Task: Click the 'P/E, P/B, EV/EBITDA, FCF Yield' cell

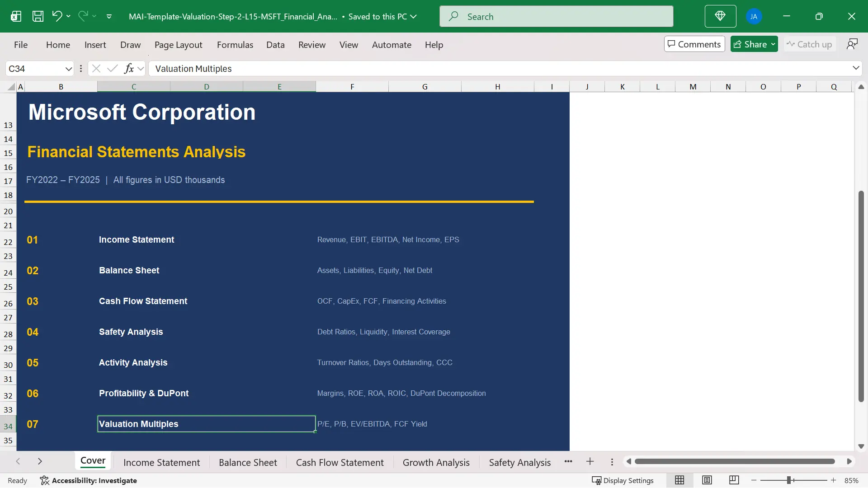Action: tap(372, 424)
